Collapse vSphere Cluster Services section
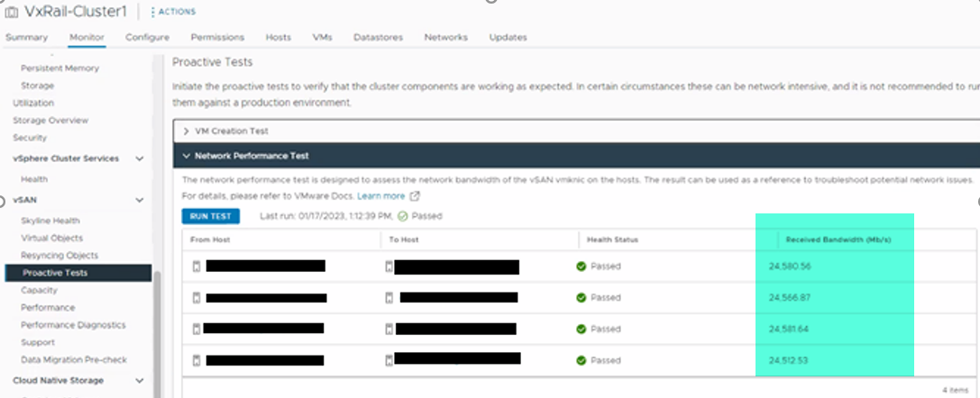980x398 pixels. (140, 158)
